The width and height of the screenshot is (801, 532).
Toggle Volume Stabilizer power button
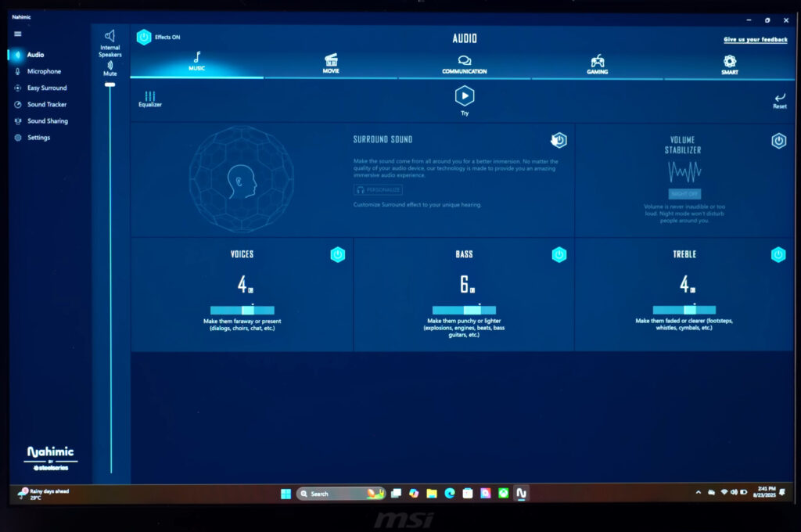click(x=778, y=141)
